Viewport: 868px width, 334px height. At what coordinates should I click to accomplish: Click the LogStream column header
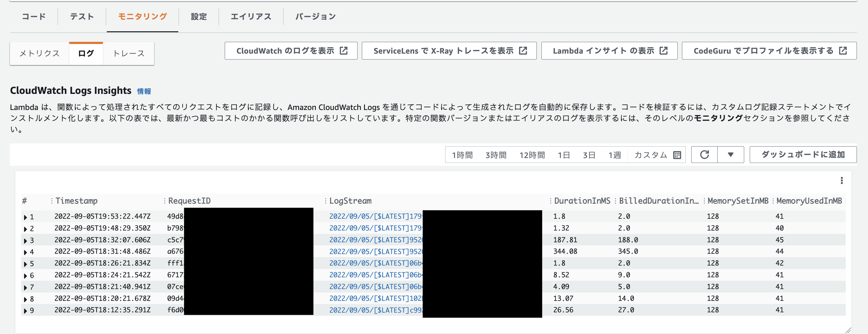350,201
